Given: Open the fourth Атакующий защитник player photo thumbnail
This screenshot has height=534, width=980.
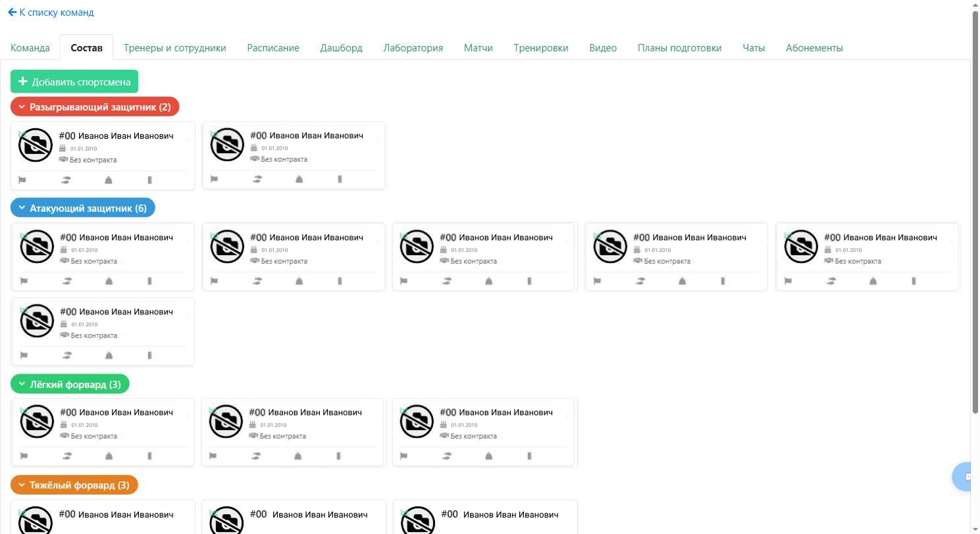Looking at the screenshot, I should (610, 246).
